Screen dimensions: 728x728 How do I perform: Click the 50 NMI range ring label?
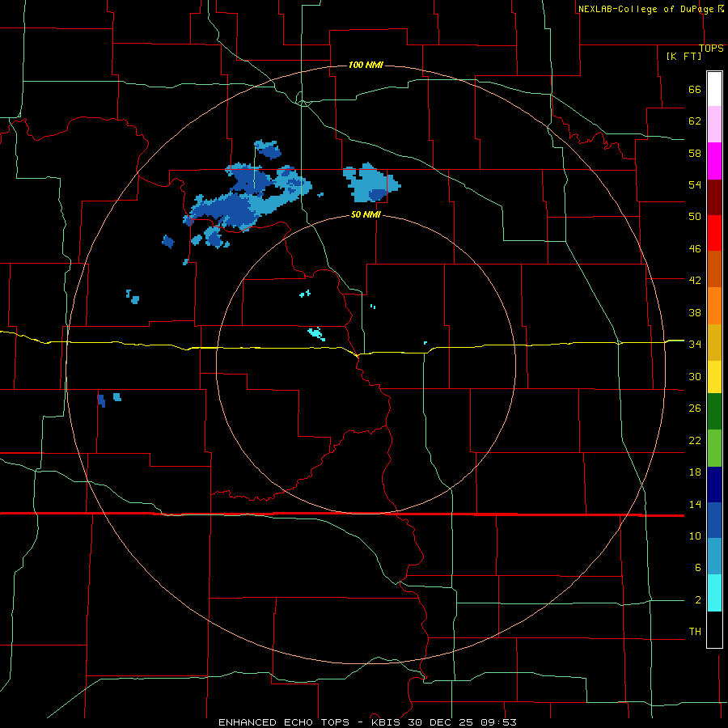tap(366, 214)
